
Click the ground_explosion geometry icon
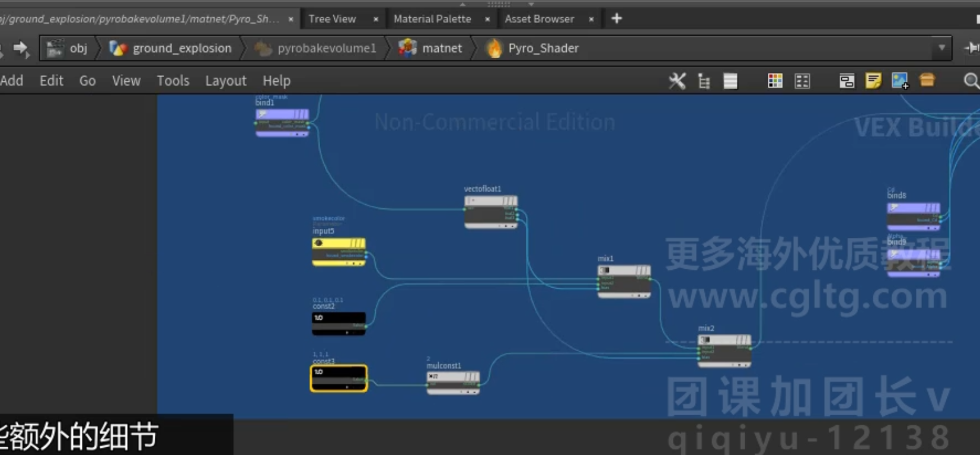tap(119, 48)
